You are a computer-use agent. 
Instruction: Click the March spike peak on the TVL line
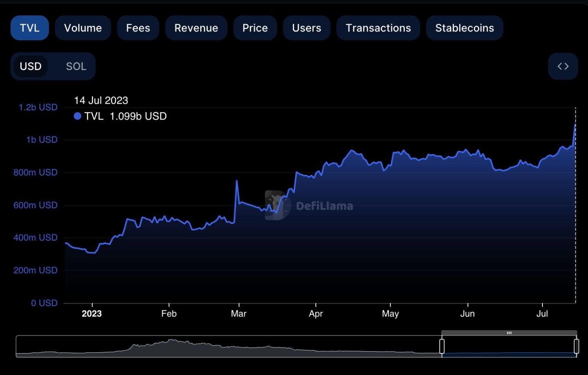pyautogui.click(x=237, y=181)
